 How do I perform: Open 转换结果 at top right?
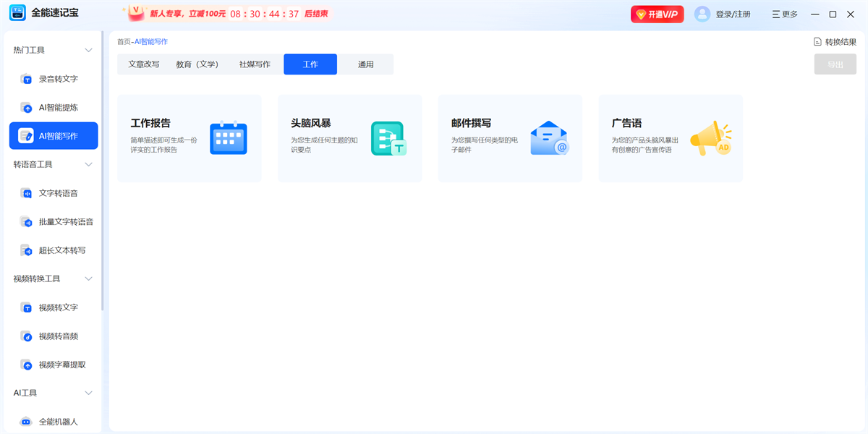[x=835, y=42]
